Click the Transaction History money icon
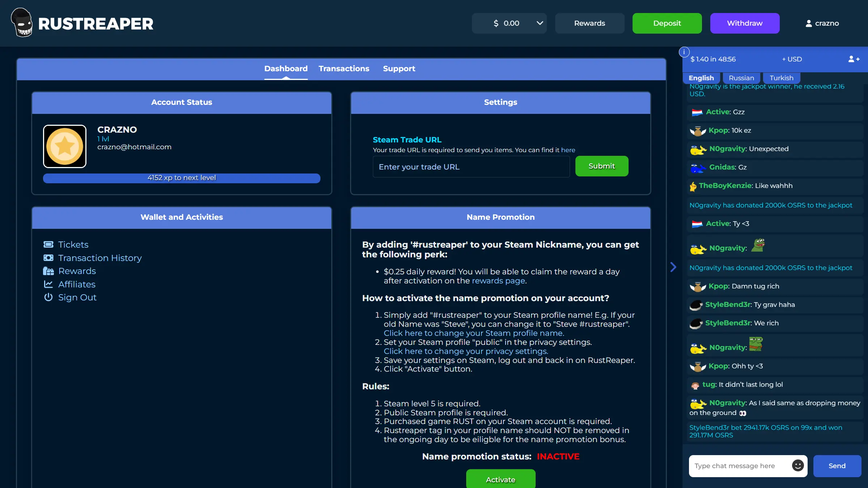The width and height of the screenshot is (868, 488). click(48, 258)
